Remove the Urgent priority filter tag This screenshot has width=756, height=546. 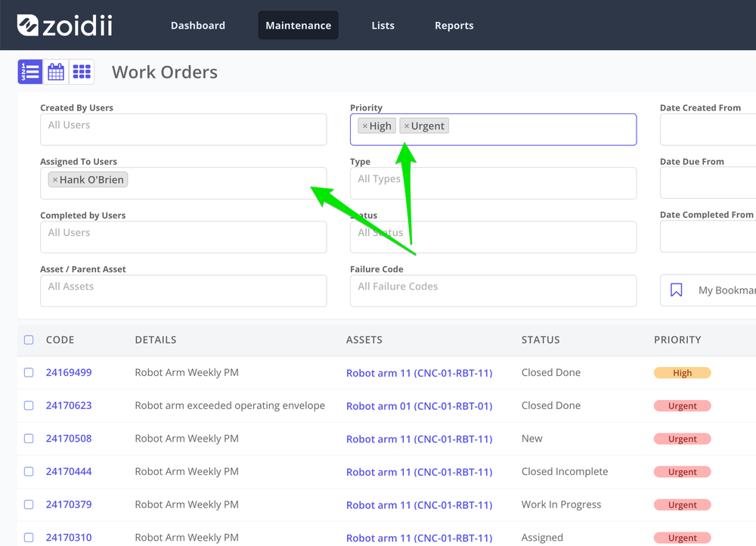click(x=407, y=126)
